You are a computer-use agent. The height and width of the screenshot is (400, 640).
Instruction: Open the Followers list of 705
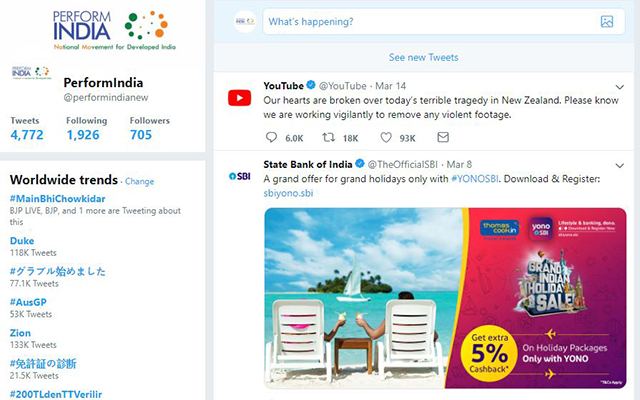point(149,129)
